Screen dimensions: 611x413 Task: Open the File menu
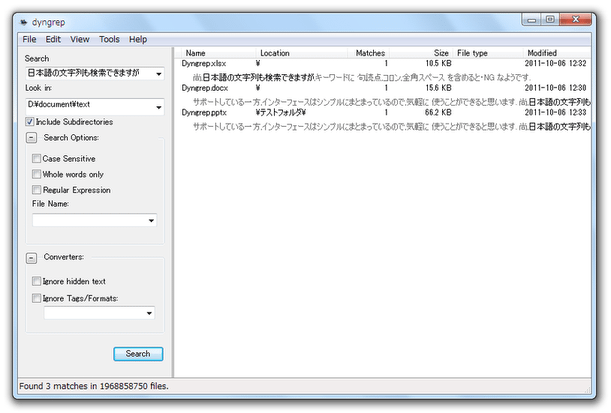[29, 39]
